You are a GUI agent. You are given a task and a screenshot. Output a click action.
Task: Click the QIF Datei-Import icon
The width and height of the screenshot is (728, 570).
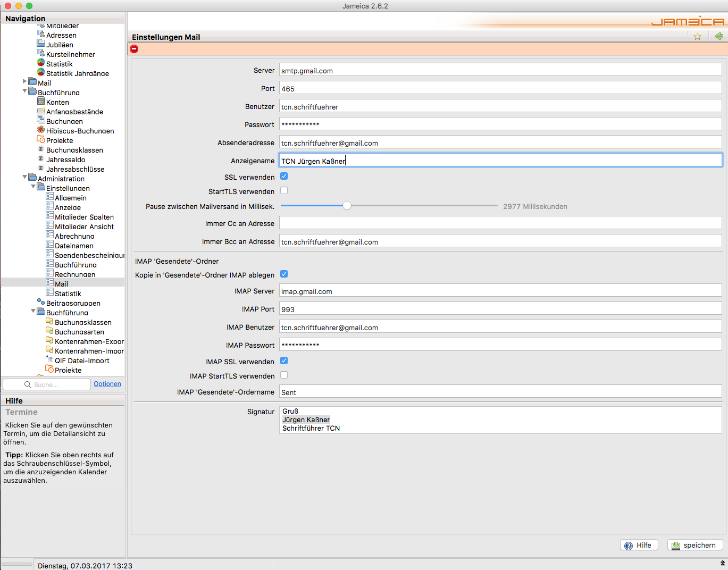49,359
